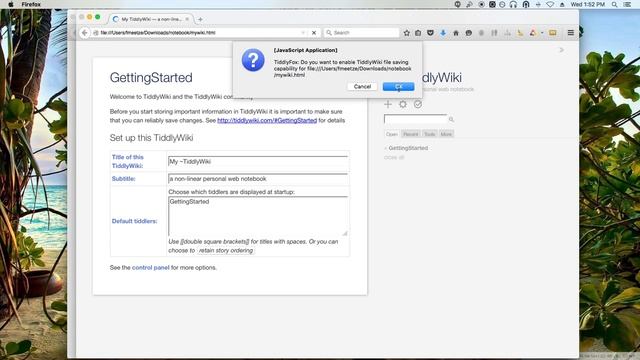Click the Title of this TiddlyWiki field
The width and height of the screenshot is (640, 360).
(x=258, y=162)
